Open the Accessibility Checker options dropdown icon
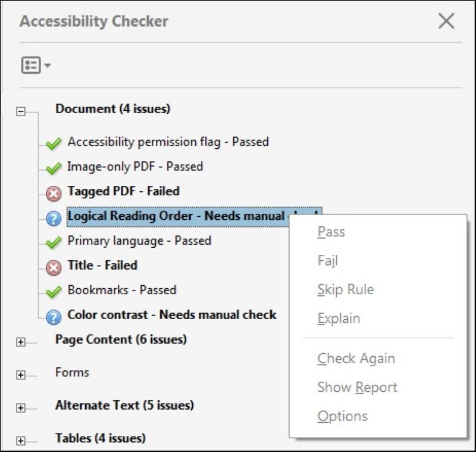Screen dimensions: 476x452 (35, 65)
